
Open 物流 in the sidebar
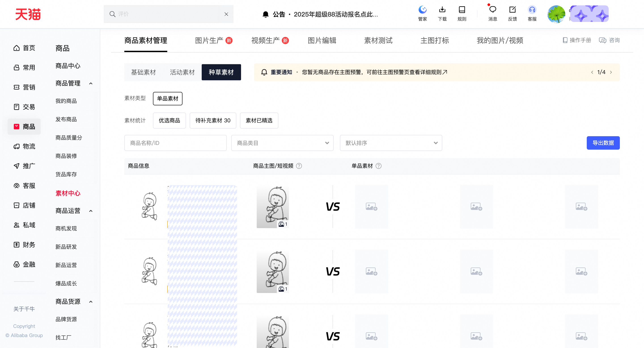[24, 146]
